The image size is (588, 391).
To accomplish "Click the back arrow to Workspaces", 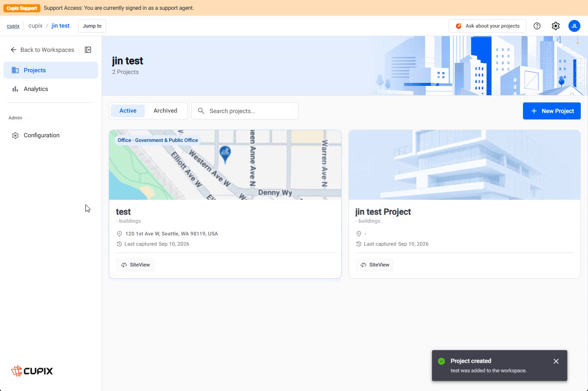I will click(14, 50).
